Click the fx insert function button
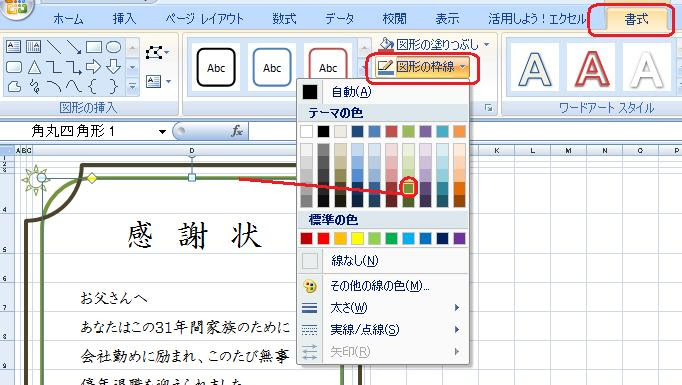The height and width of the screenshot is (385, 682). pyautogui.click(x=237, y=131)
